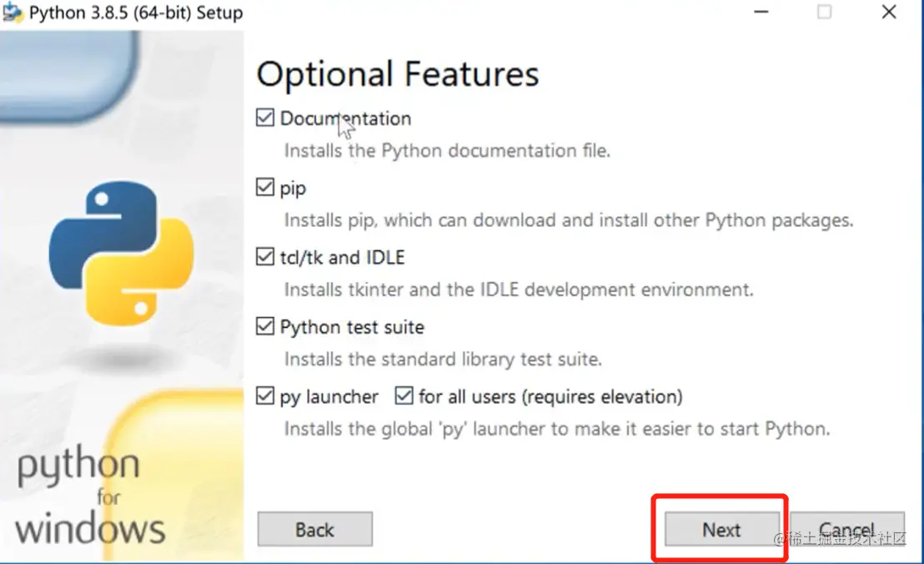Toggle the py launcher checkbox

pos(265,396)
